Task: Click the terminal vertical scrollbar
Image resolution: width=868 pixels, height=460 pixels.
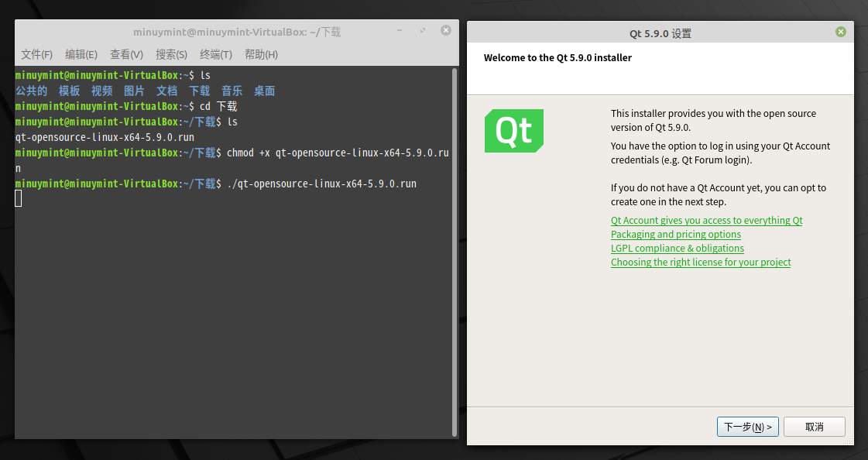Action: [x=455, y=252]
